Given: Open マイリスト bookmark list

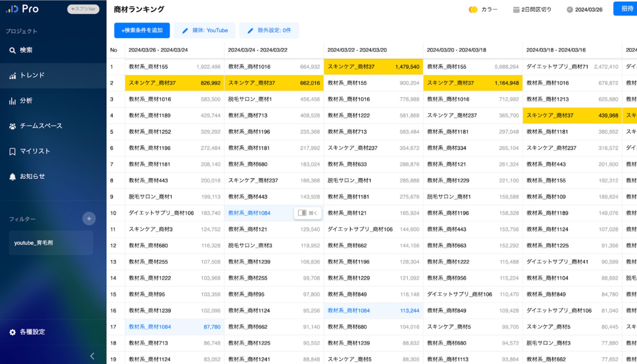Looking at the screenshot, I should (29, 151).
